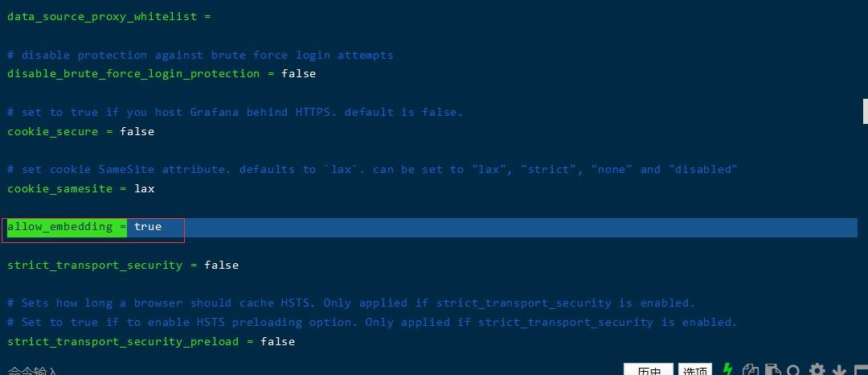Click the data_source_proxy_whitelist line

click(x=109, y=16)
